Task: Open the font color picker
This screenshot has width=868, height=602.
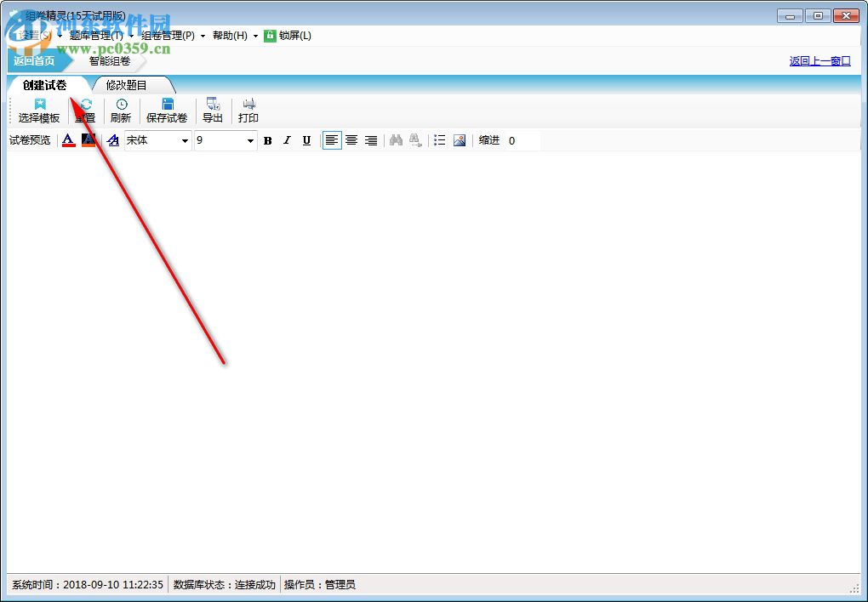Action: pos(69,140)
